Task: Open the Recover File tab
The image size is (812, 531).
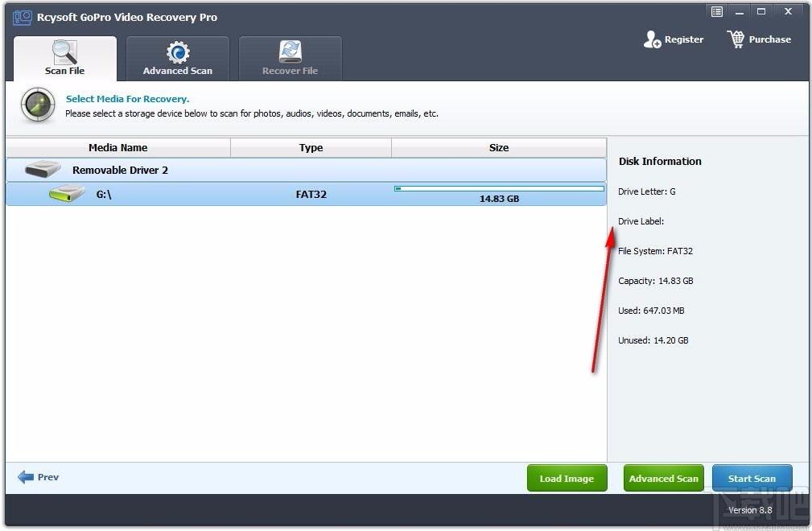Action: pos(290,59)
